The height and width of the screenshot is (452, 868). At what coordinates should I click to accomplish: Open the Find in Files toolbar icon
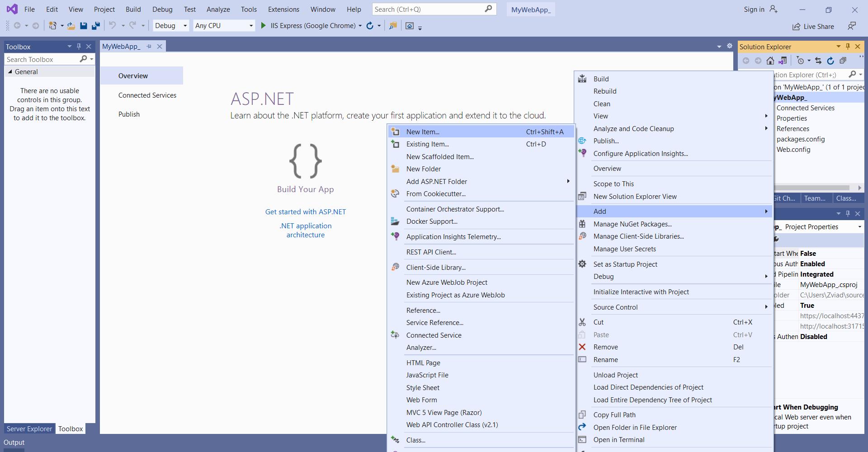[x=393, y=26]
